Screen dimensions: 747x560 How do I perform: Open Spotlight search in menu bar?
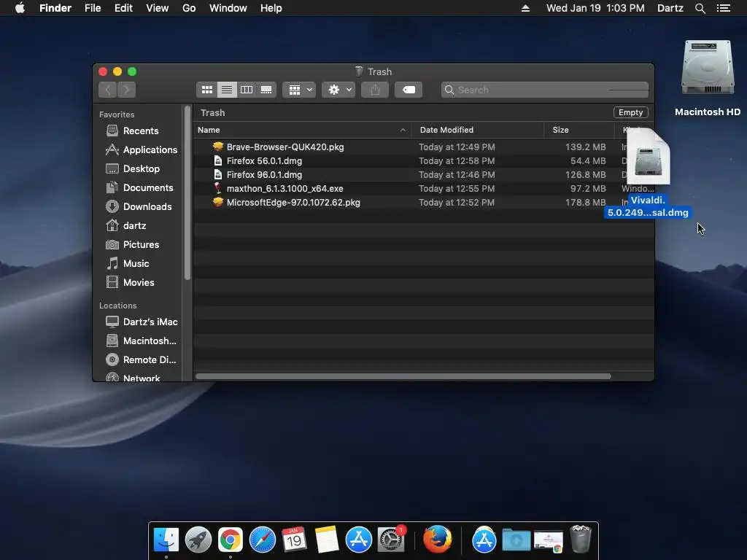click(x=700, y=8)
